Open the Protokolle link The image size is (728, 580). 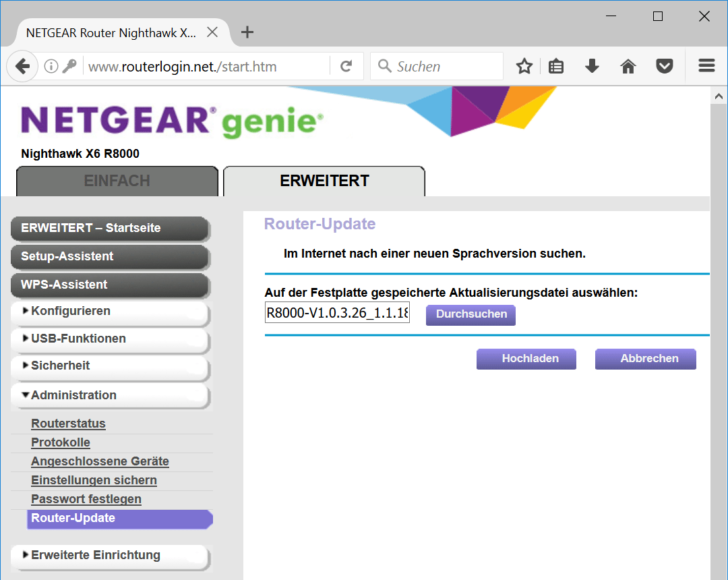coord(61,442)
